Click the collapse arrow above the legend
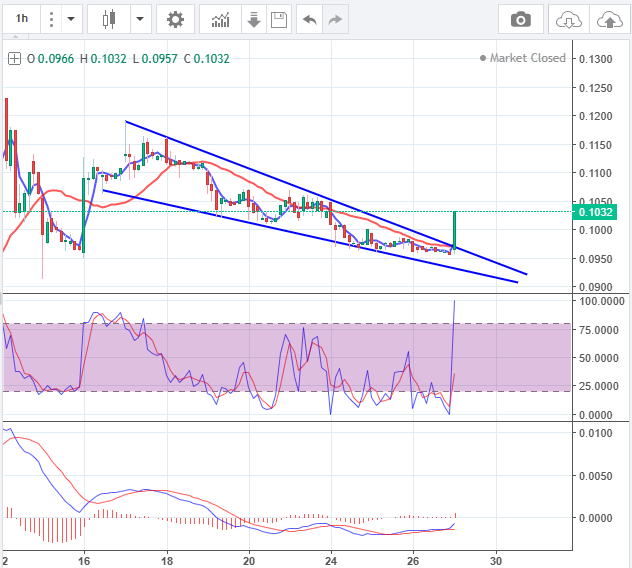This screenshot has height=568, width=632. pos(15,37)
